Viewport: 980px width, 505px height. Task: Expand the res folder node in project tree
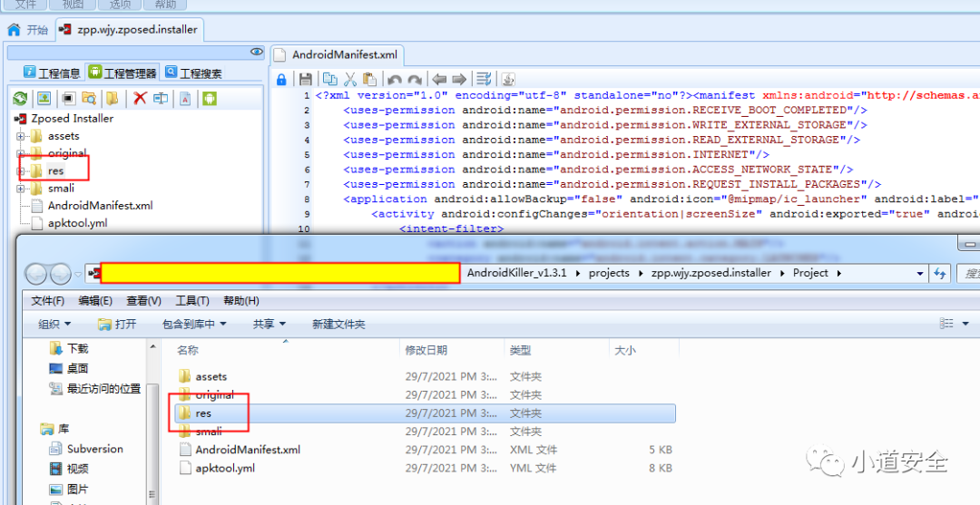[21, 171]
